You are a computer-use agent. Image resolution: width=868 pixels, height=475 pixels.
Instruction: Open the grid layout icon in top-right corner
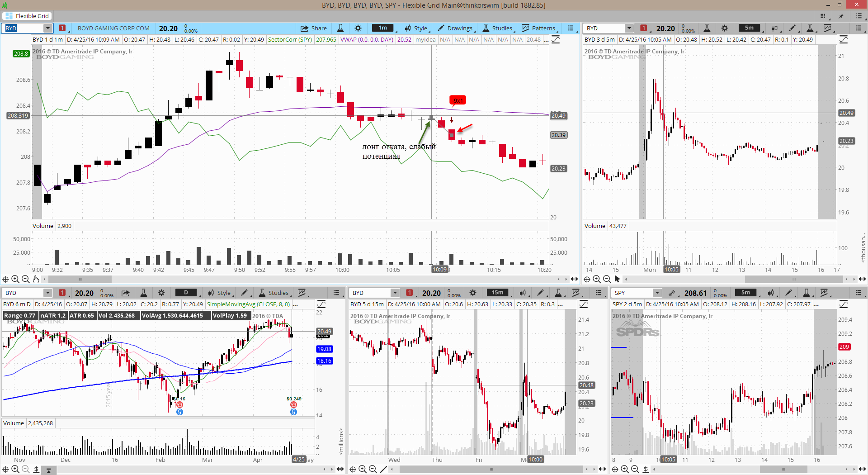pos(823,16)
